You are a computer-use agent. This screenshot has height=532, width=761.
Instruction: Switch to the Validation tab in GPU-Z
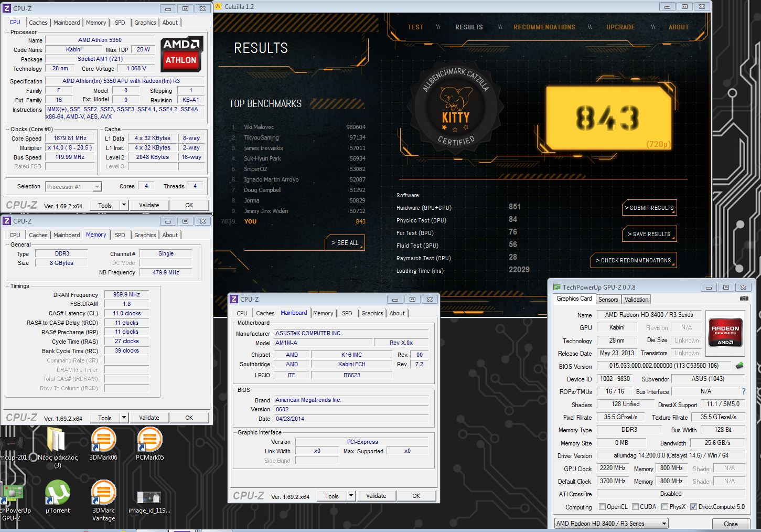pos(636,300)
